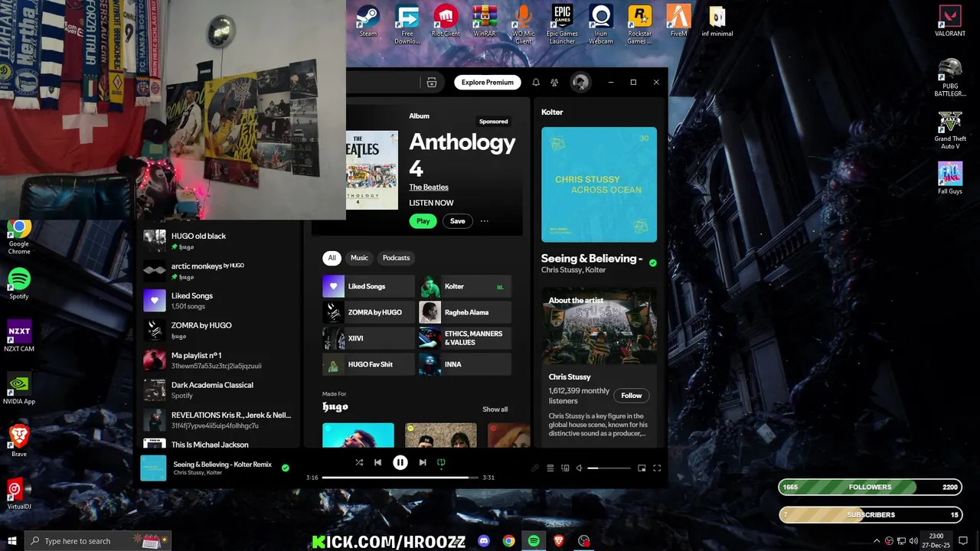Select the Music filter chip
980x551 pixels.
[x=359, y=258]
